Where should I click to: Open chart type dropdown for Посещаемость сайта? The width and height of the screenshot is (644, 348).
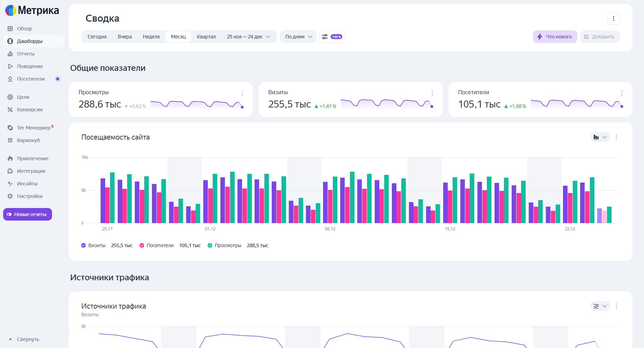click(x=600, y=137)
